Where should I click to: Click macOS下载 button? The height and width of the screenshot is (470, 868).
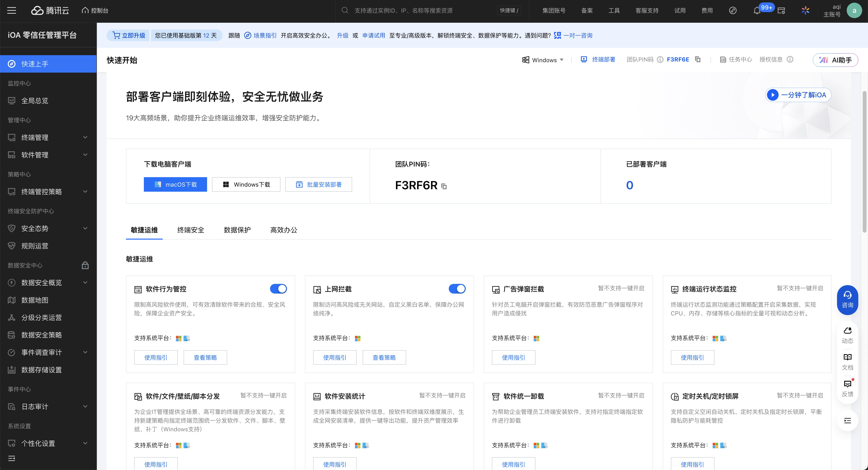click(175, 184)
